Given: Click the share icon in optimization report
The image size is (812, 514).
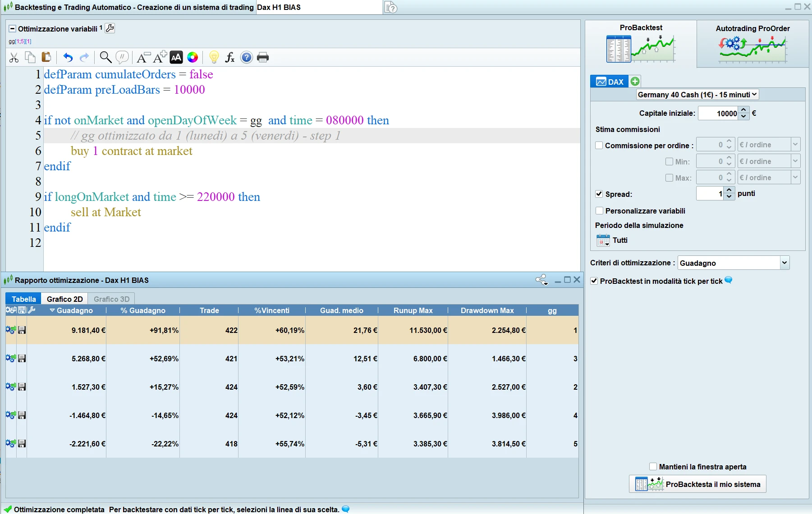Looking at the screenshot, I should [541, 280].
